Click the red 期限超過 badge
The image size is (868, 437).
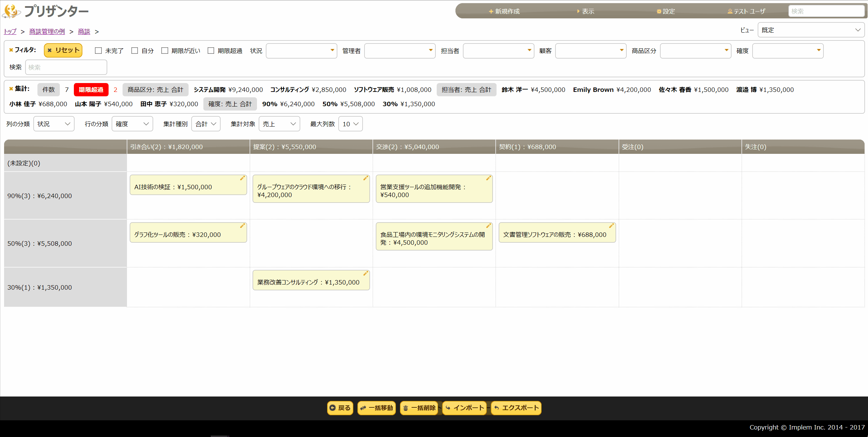click(x=91, y=90)
